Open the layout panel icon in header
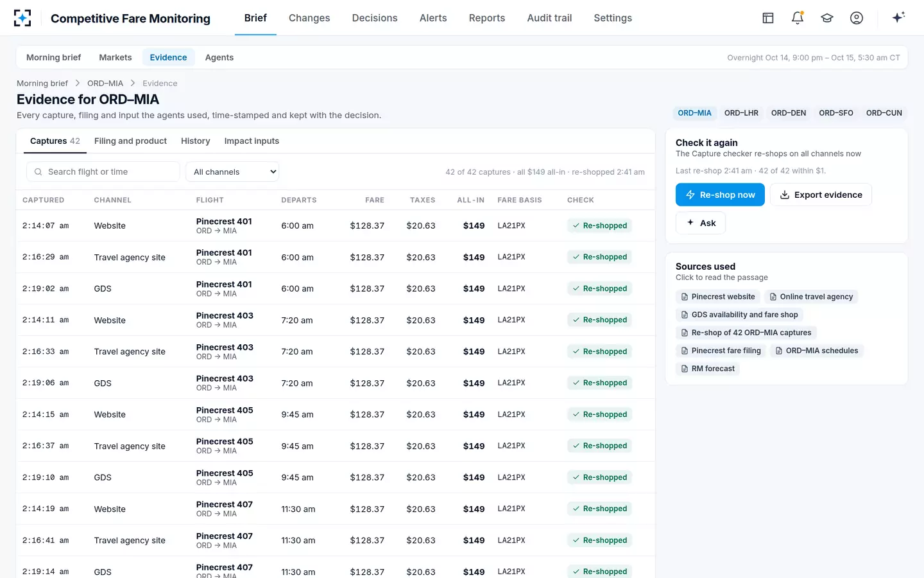This screenshot has height=578, width=924. click(x=768, y=18)
